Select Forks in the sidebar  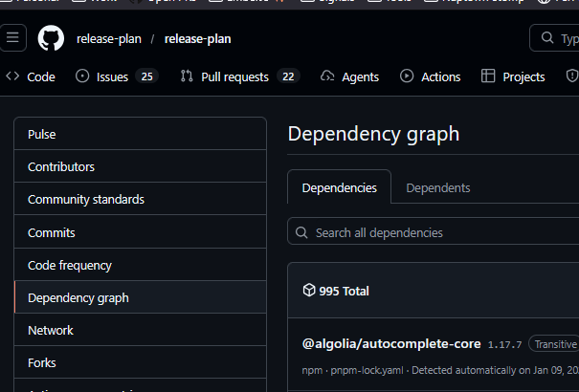coord(141,362)
